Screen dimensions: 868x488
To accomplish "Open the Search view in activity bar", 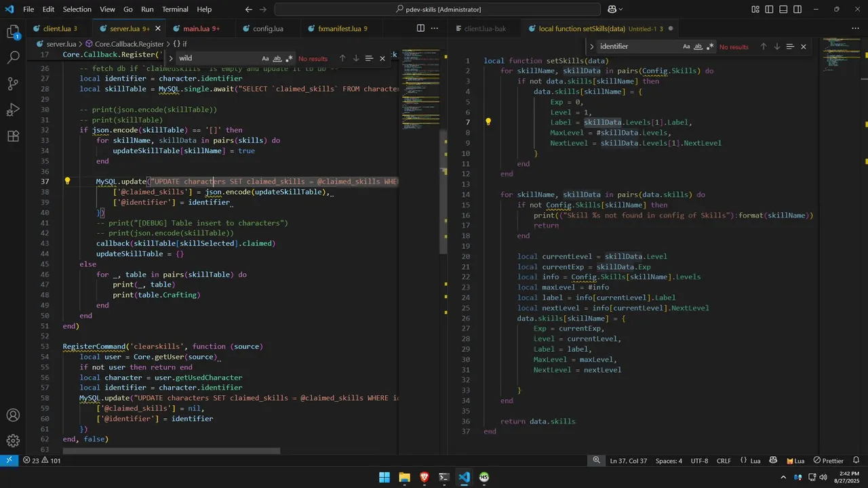I will (x=13, y=58).
